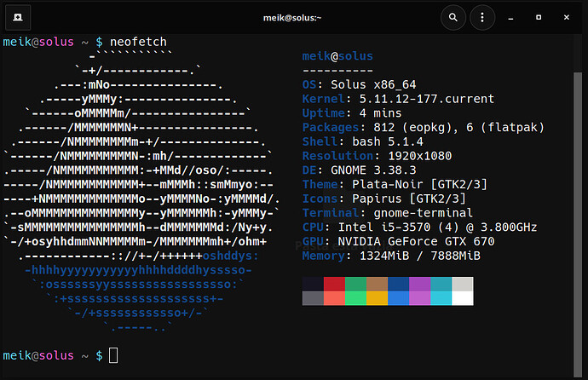Click the 'gnome-terminal' value
Viewport: 588px width, 380px height.
(423, 213)
